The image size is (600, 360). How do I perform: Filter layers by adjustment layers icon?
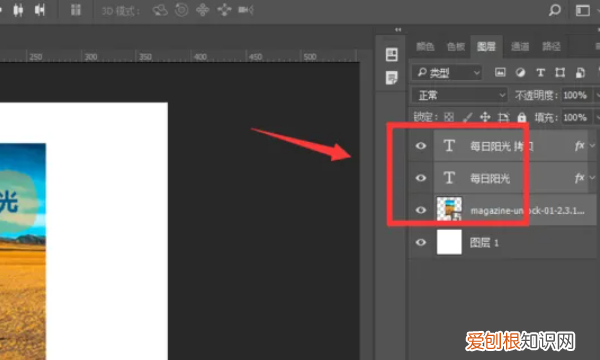pyautogui.click(x=520, y=72)
